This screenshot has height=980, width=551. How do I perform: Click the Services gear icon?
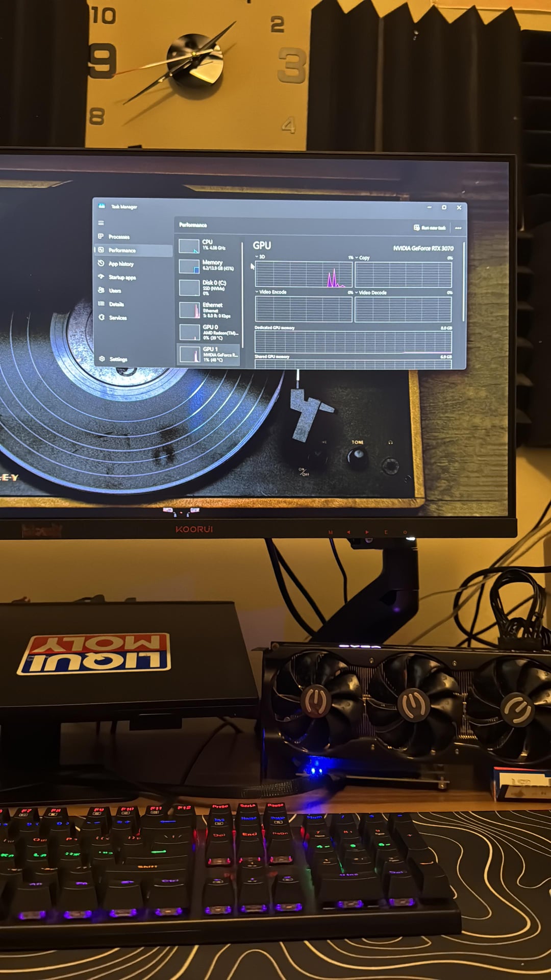(x=102, y=317)
